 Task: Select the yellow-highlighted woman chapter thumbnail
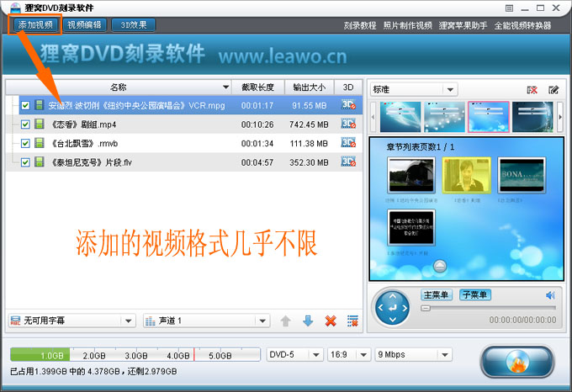coord(467,176)
